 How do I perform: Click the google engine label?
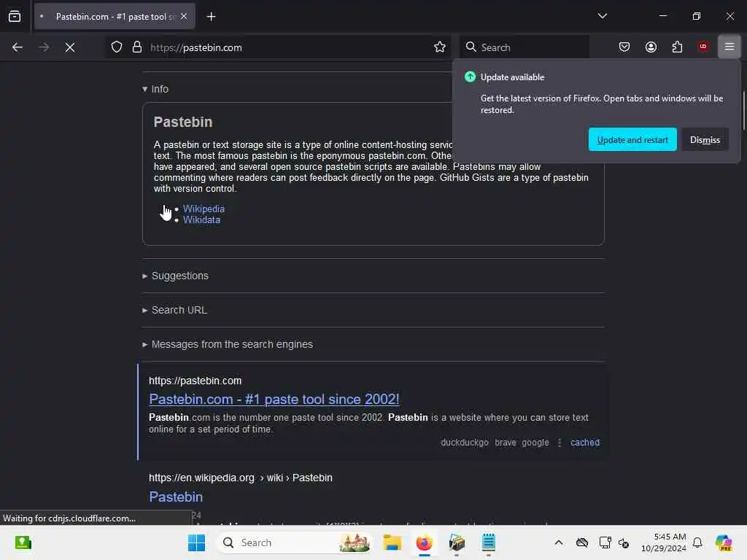pyautogui.click(x=535, y=443)
